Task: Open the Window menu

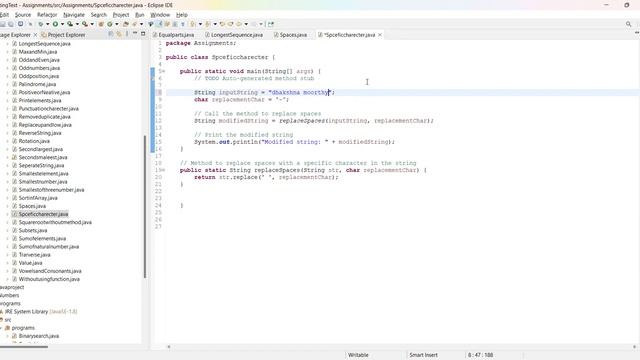Action: pos(160,15)
